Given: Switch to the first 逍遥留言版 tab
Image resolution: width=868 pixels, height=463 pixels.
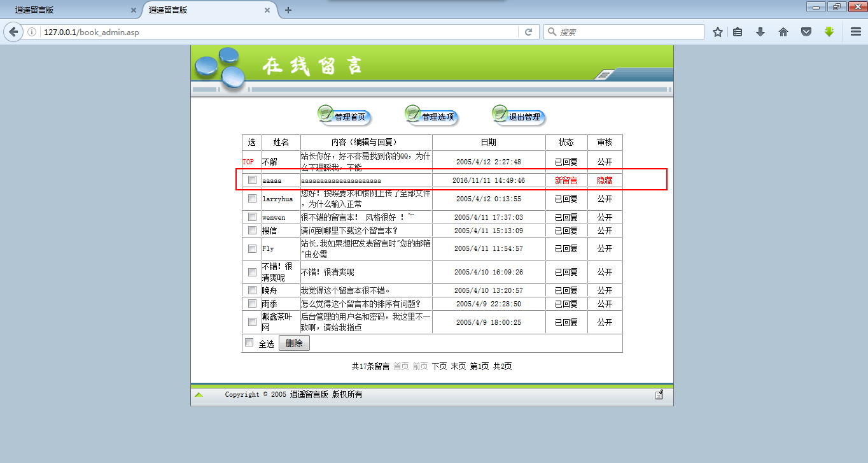Looking at the screenshot, I should (x=70, y=10).
